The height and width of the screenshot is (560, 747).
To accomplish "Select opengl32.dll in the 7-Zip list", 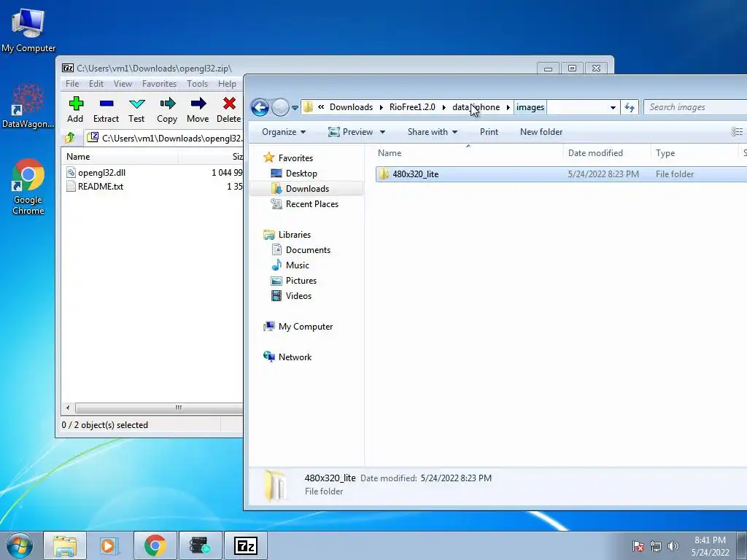I will pos(101,172).
